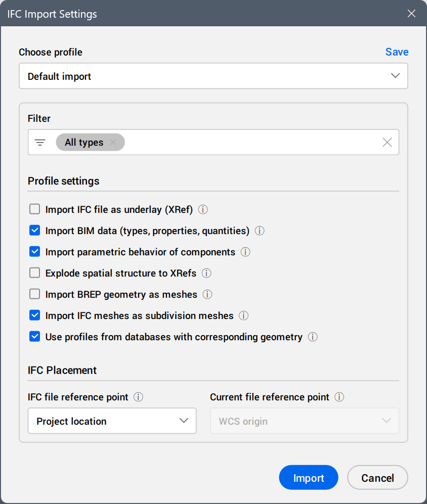Viewport: 427px width, 504px height.
Task: Clear the Filter field with X icon
Action: pos(387,143)
